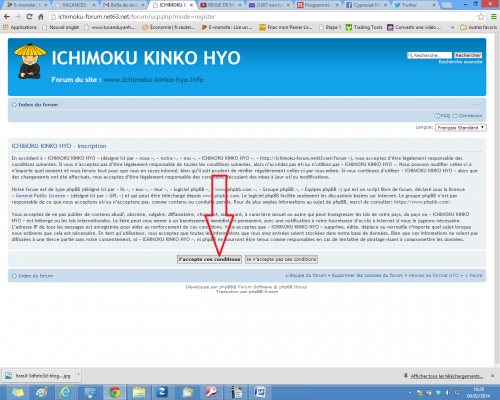Open the phpBB link in footer credit
This screenshot has height=400, width=500.
tap(227, 287)
